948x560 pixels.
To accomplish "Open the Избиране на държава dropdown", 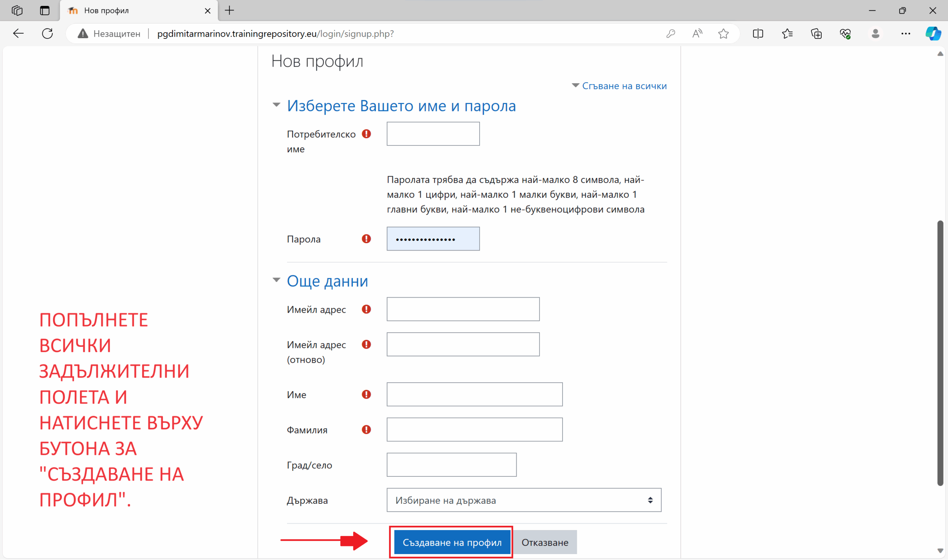I will [x=524, y=500].
